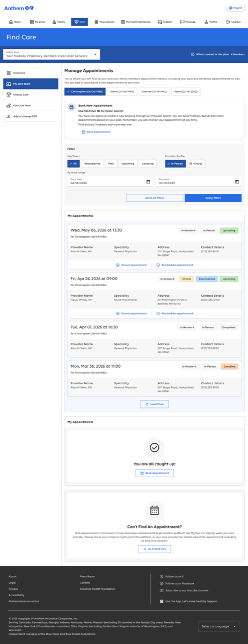Open Find Care in the sidebar
This screenshot has height=644, width=248.
click(31, 72)
